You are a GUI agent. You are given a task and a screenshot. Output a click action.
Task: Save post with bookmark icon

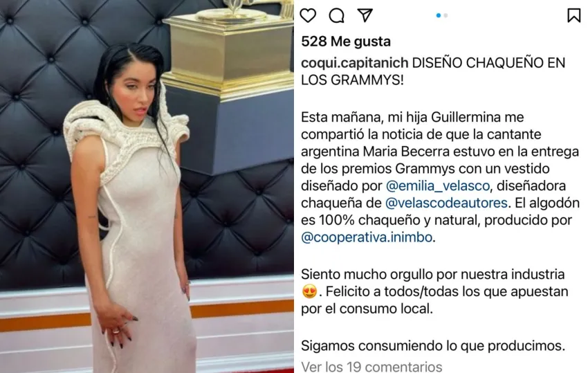tap(573, 15)
